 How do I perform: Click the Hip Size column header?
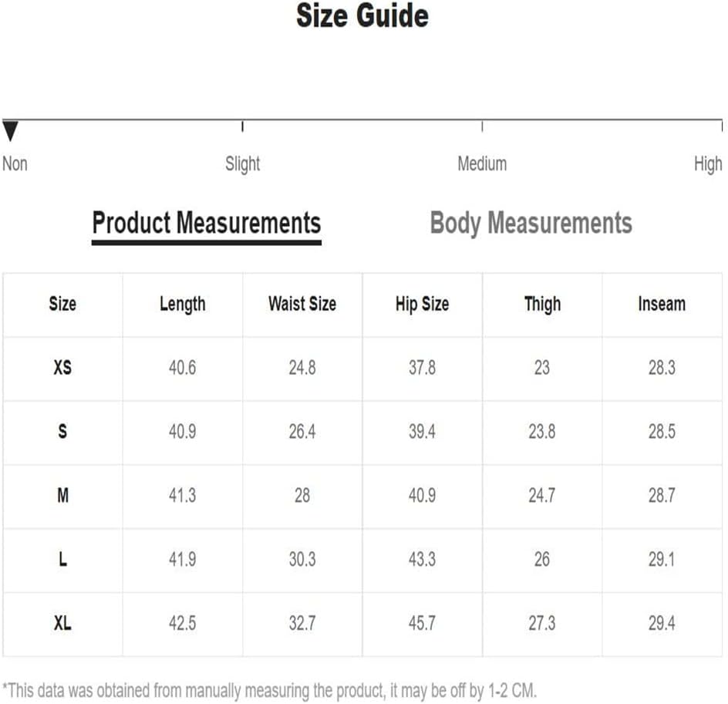(422, 305)
